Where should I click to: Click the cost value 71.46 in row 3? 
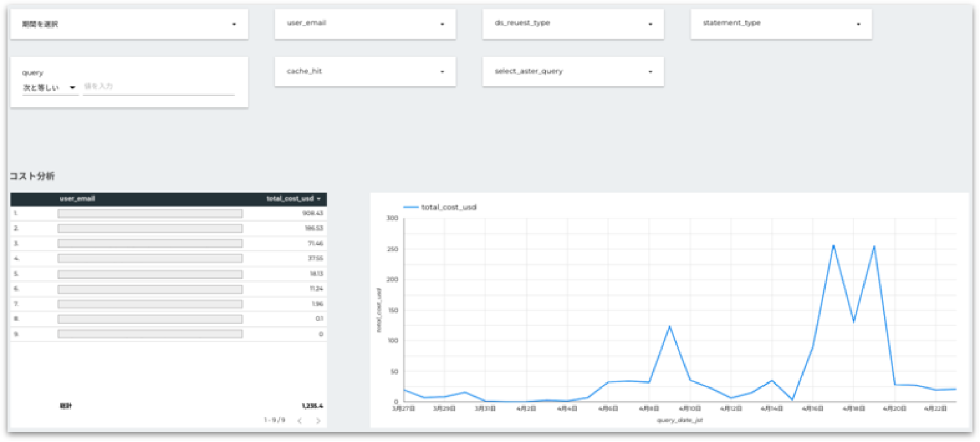(x=315, y=244)
